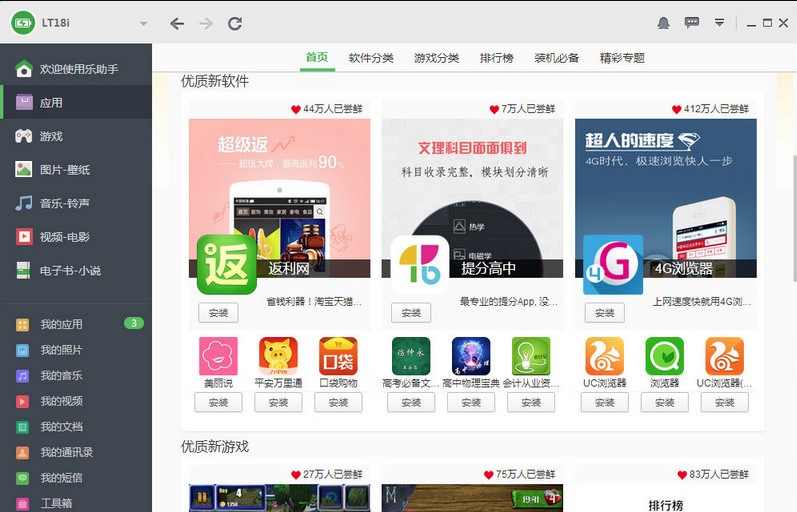Click the 高中物理宝典 app icon
This screenshot has width=797, height=512.
[471, 356]
